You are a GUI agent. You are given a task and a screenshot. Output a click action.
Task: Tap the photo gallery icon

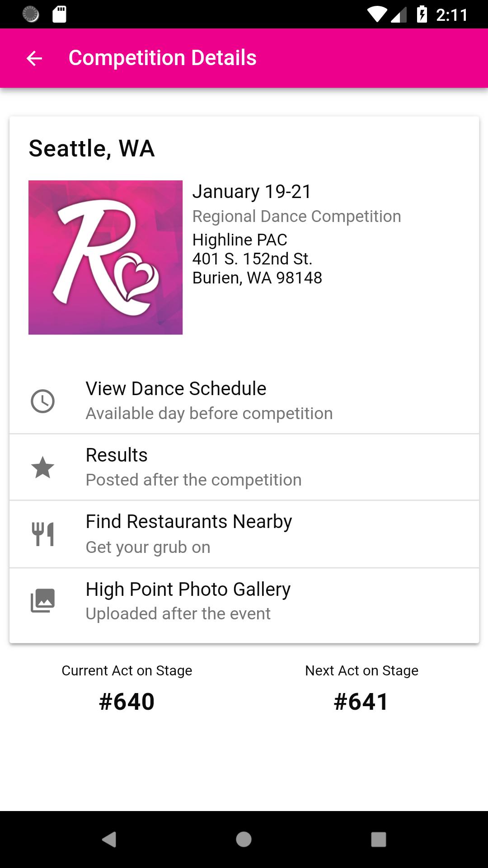click(42, 600)
